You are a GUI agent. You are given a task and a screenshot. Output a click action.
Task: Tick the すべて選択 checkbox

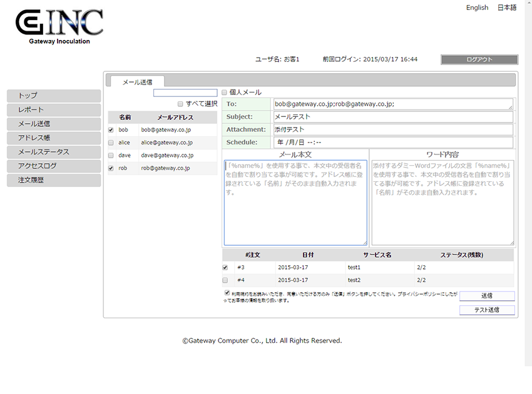point(180,104)
